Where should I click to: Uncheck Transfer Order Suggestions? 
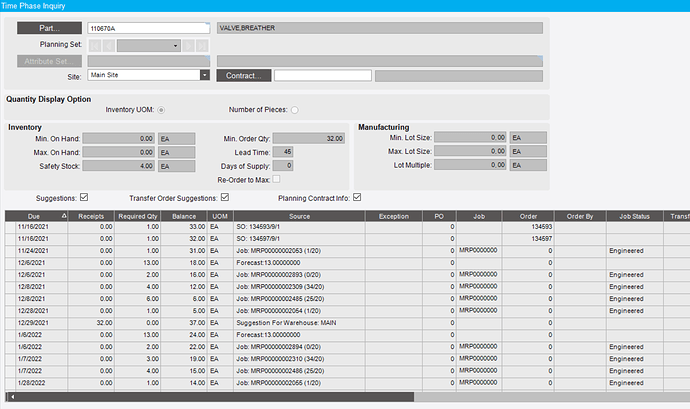(x=225, y=197)
